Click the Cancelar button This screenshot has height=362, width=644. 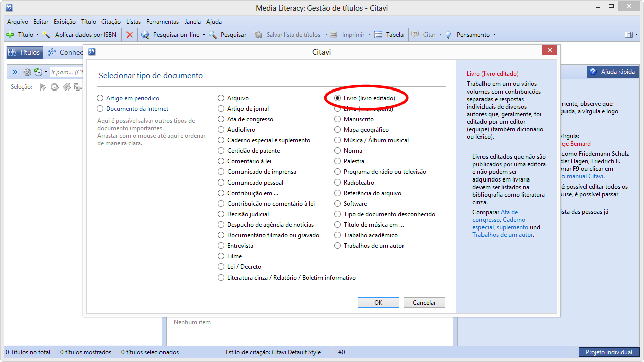coord(424,302)
